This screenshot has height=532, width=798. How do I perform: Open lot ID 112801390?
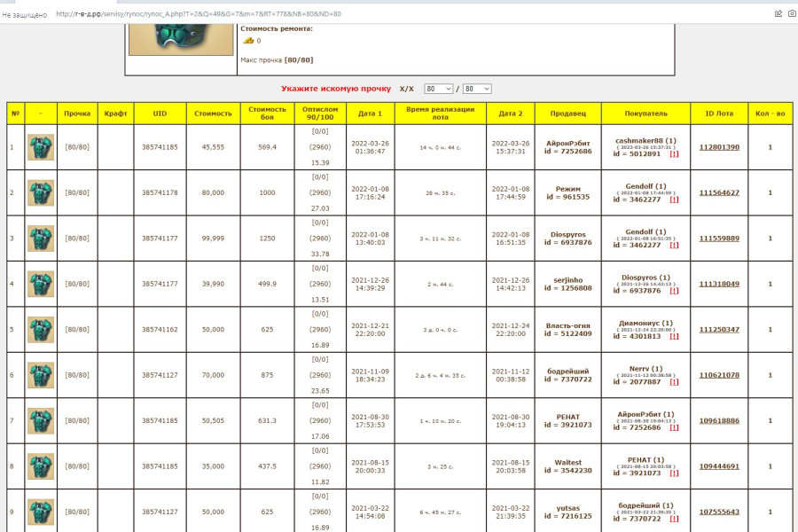pyautogui.click(x=719, y=147)
